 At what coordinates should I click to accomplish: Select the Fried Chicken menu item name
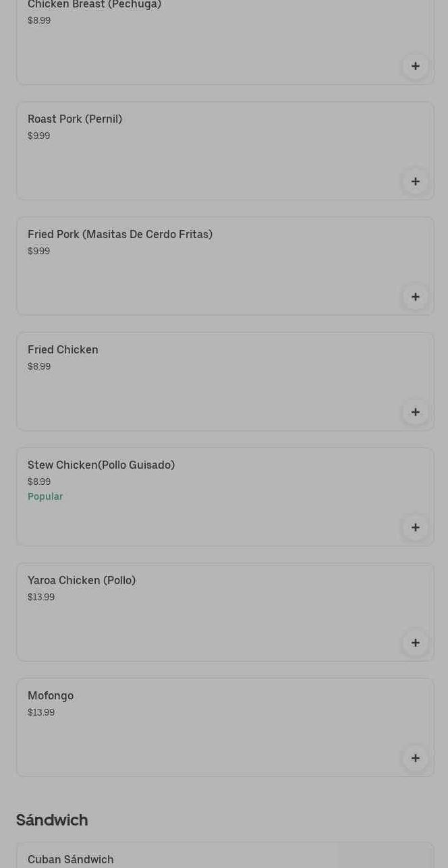tap(63, 350)
